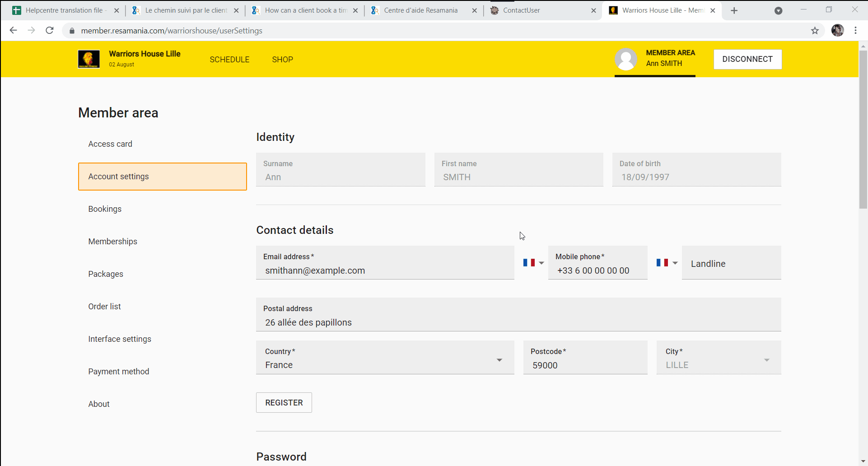This screenshot has height=466, width=868.
Task: Close the Centre d'aide Resamania tab
Action: pyautogui.click(x=475, y=10)
